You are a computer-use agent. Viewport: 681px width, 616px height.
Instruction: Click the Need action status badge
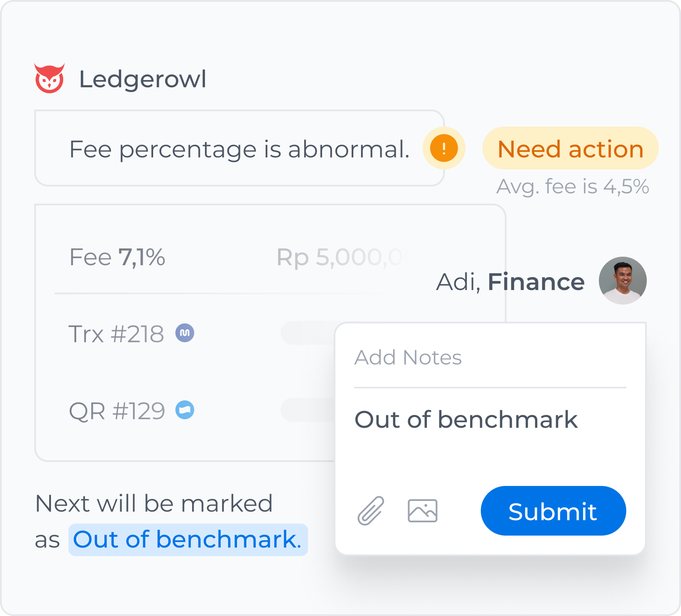point(570,148)
